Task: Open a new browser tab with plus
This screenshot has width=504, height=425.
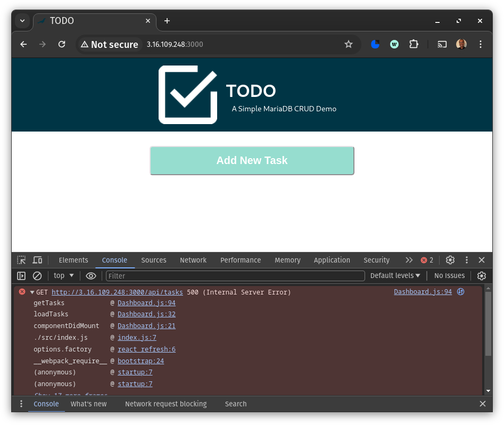Action: tap(167, 21)
